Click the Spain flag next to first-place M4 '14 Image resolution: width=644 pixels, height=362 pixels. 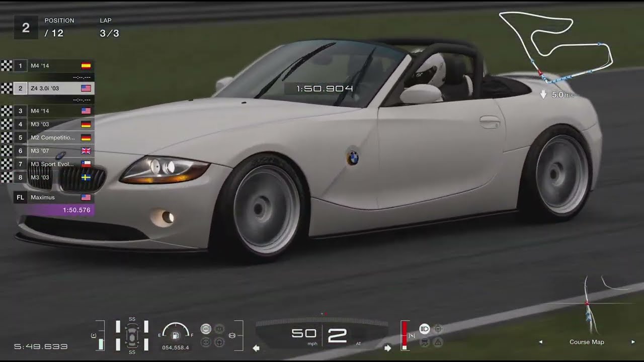(86, 65)
